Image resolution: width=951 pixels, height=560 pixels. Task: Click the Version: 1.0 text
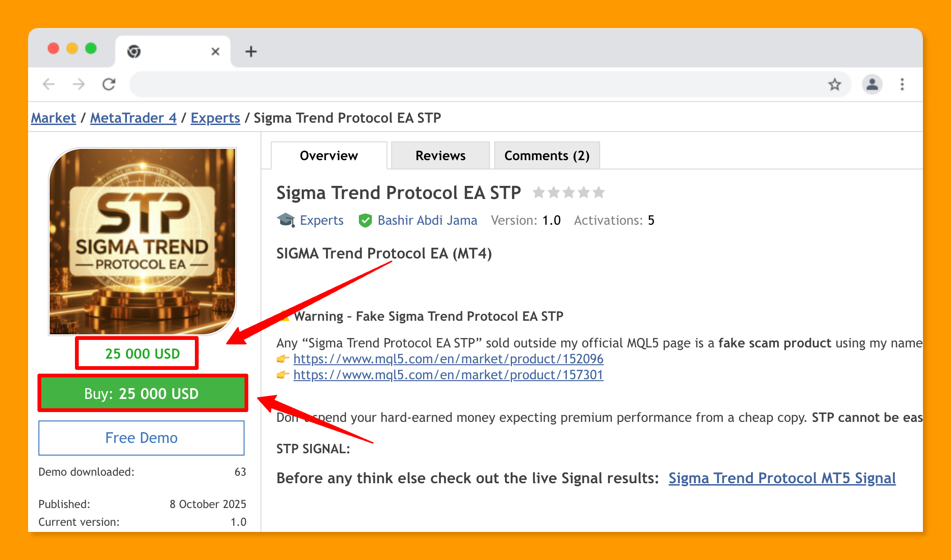(x=526, y=220)
